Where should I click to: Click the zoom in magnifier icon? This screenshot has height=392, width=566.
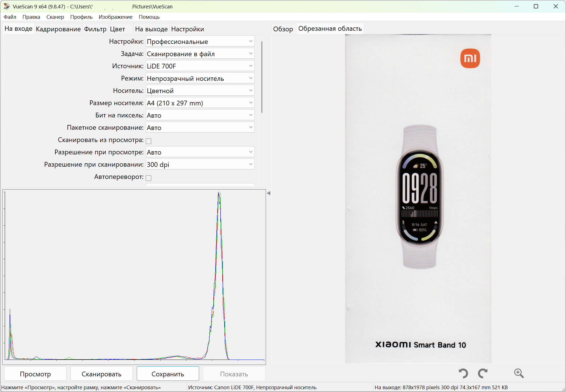click(x=519, y=373)
